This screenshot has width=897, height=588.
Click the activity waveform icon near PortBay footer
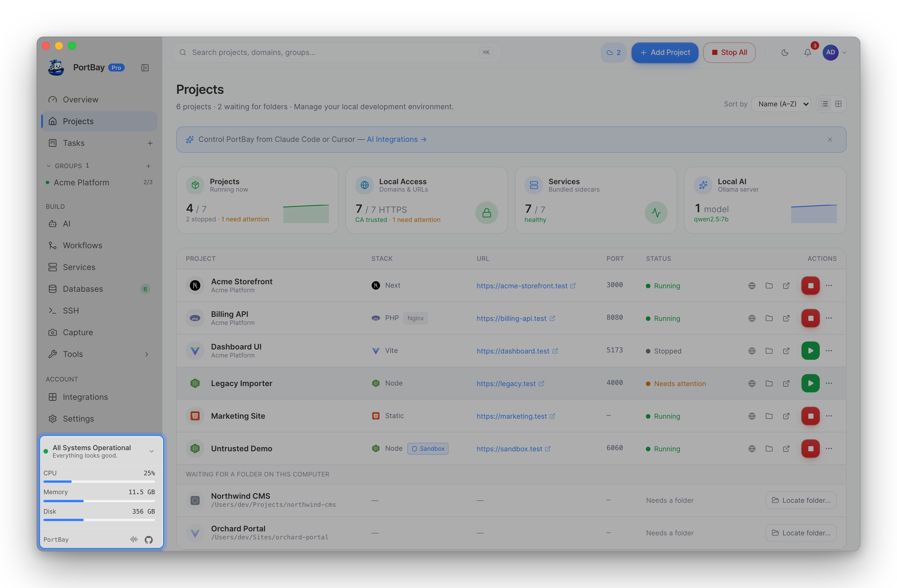click(x=134, y=539)
